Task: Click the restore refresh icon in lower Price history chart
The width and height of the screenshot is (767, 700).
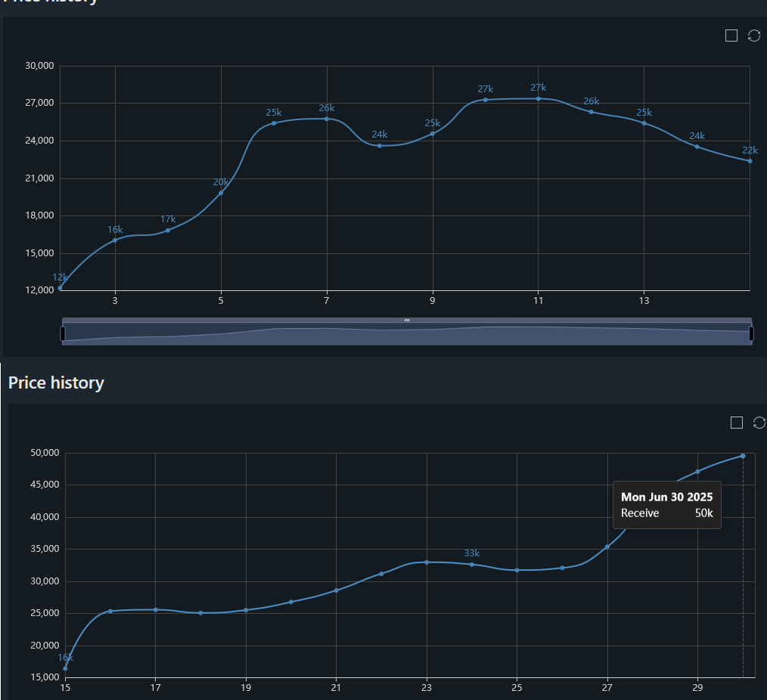Action: [759, 423]
